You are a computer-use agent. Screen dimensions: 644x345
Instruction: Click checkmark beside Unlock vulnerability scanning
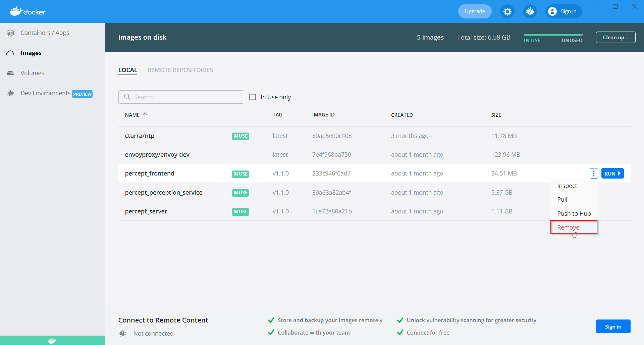400,320
